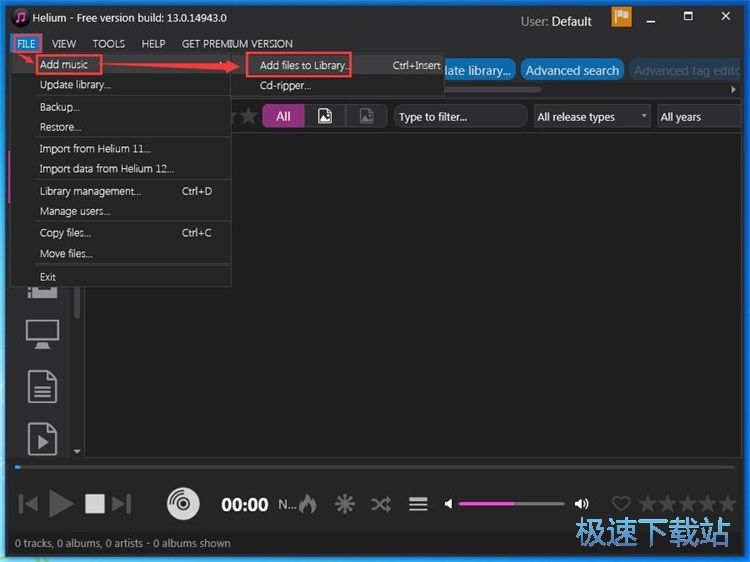Toggle the heart favorite icon
The width and height of the screenshot is (750, 562).
tap(621, 504)
